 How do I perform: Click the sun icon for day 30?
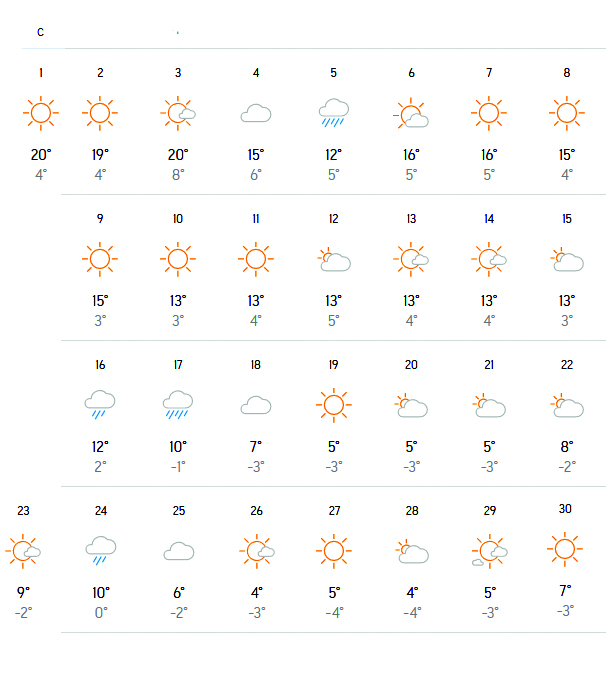click(565, 548)
